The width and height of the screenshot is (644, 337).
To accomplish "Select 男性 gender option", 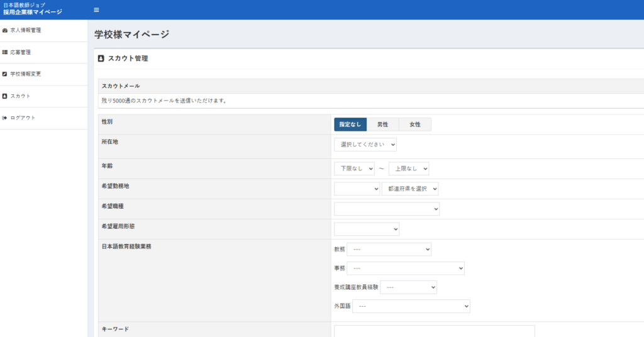I will click(382, 124).
